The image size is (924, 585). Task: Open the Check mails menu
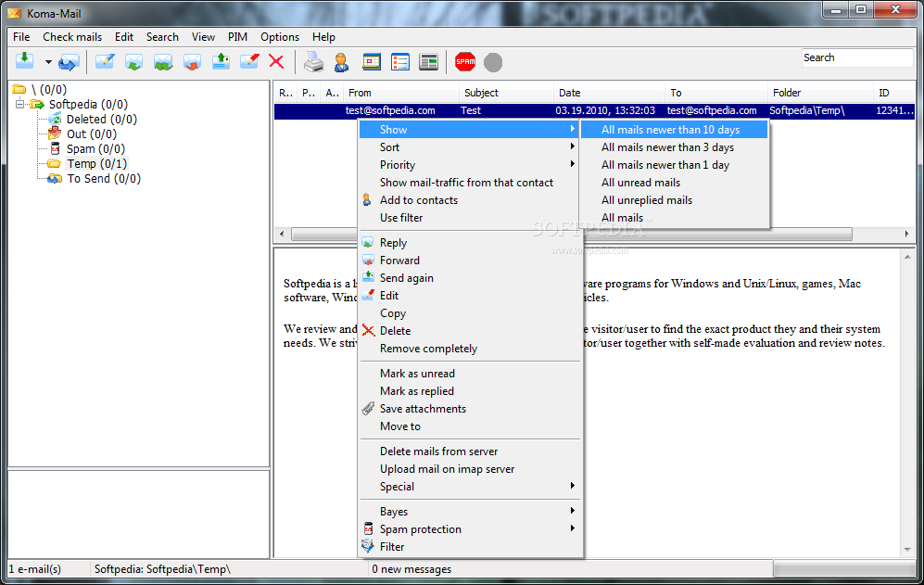click(72, 36)
